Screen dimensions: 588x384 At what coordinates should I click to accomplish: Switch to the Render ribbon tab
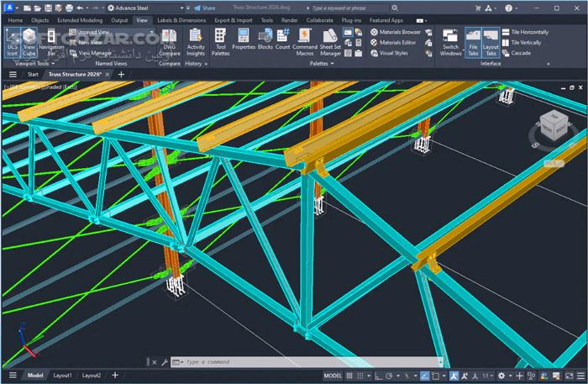click(290, 19)
